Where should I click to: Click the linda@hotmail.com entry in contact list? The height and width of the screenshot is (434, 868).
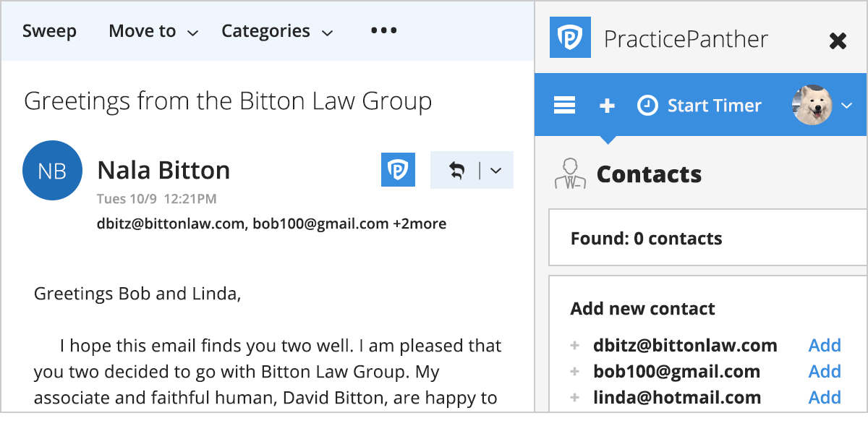(677, 398)
